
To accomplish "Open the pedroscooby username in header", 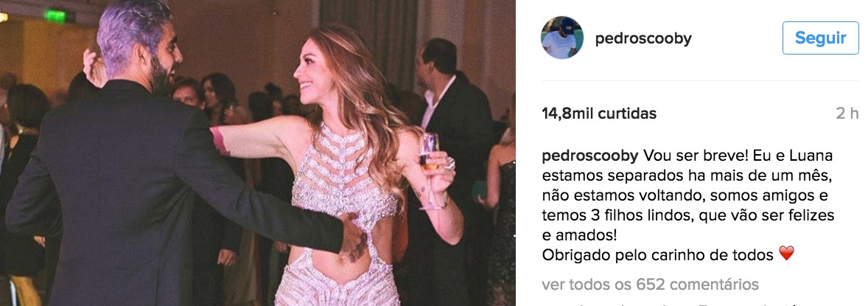I will point(643,38).
